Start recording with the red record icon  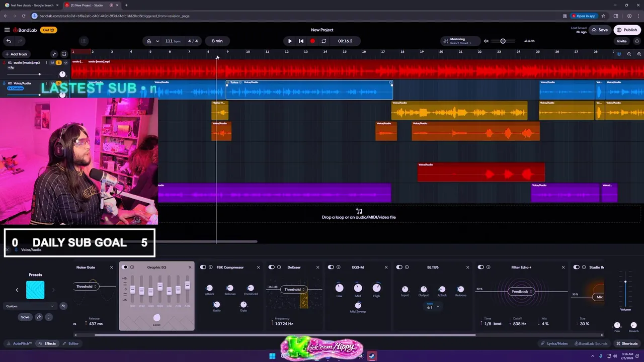point(312,41)
